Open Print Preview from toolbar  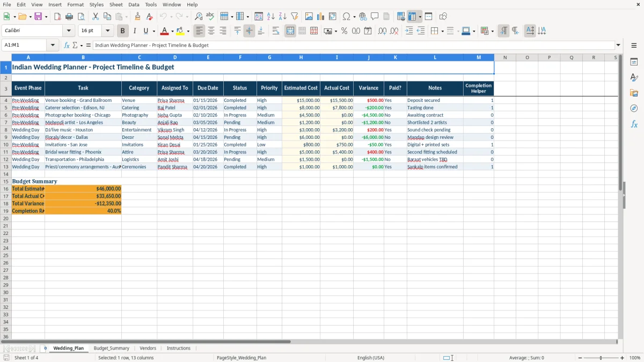(80, 17)
